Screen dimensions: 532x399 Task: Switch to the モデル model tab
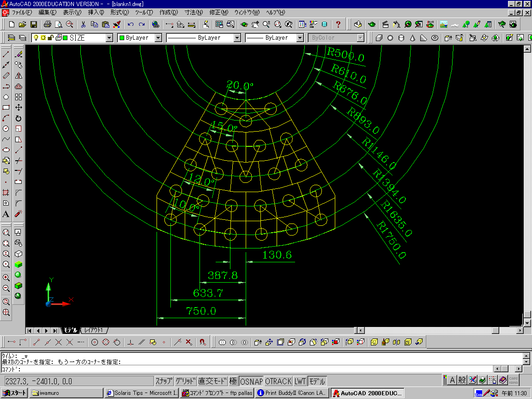pyautogui.click(x=71, y=330)
